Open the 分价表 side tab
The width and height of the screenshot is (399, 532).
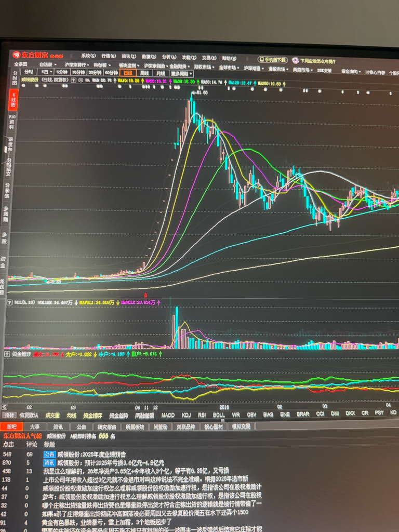click(x=7, y=191)
